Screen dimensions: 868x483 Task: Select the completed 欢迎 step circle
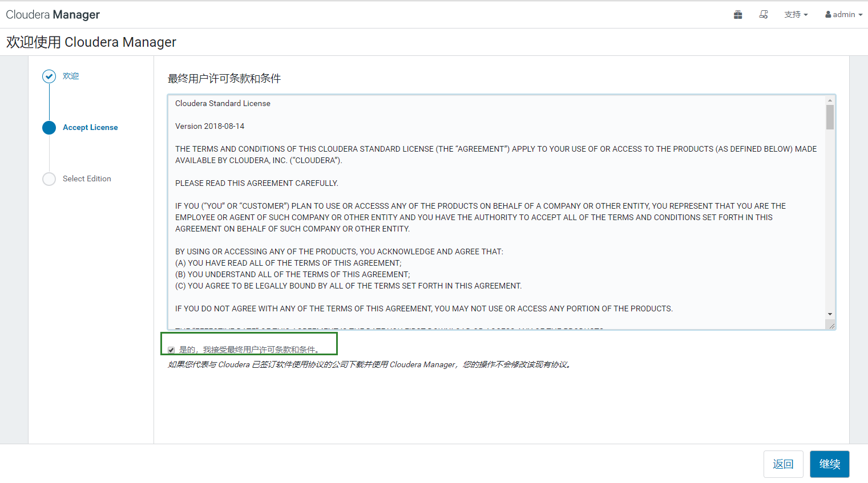pos(49,76)
